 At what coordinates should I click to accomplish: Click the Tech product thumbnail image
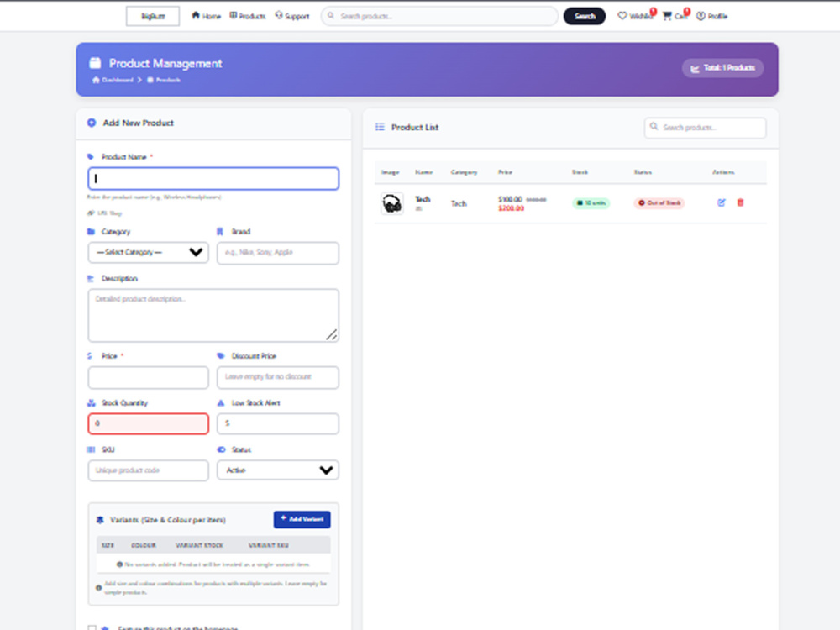tap(392, 203)
